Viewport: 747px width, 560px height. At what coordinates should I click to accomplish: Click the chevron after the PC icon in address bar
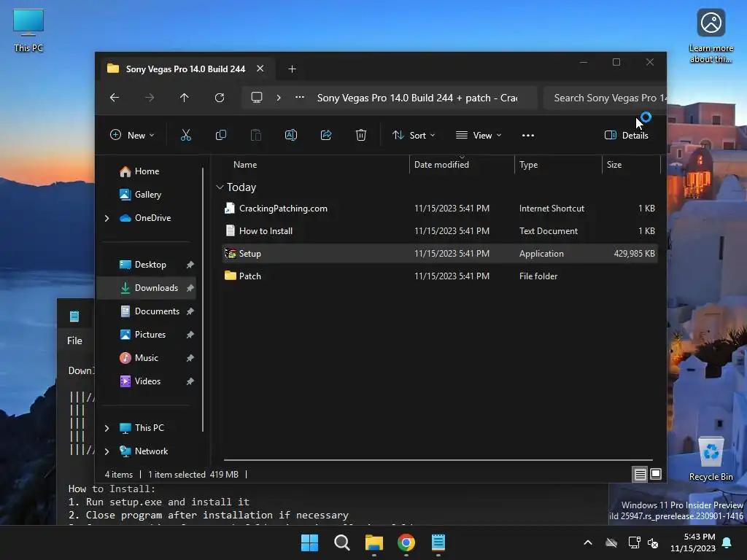279,98
